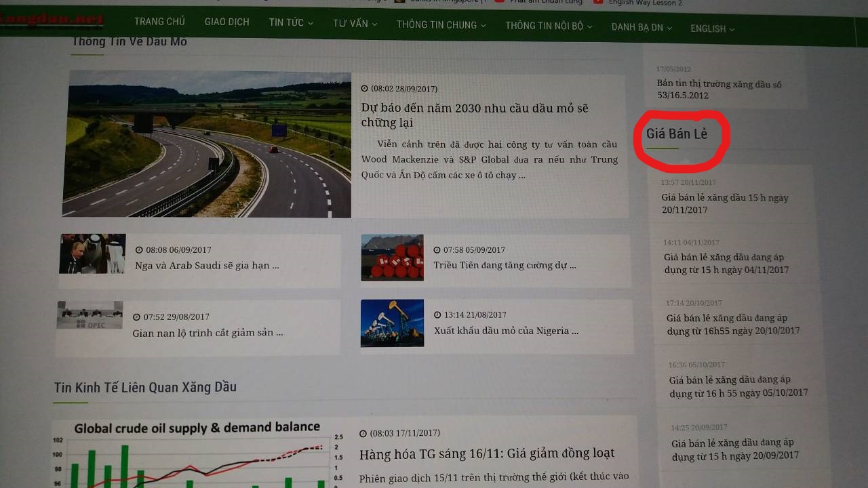Viewport: 868px width, 488px height.
Task: Click the sidebar timestamp 14:25 20/09/2017
Action: tap(699, 428)
